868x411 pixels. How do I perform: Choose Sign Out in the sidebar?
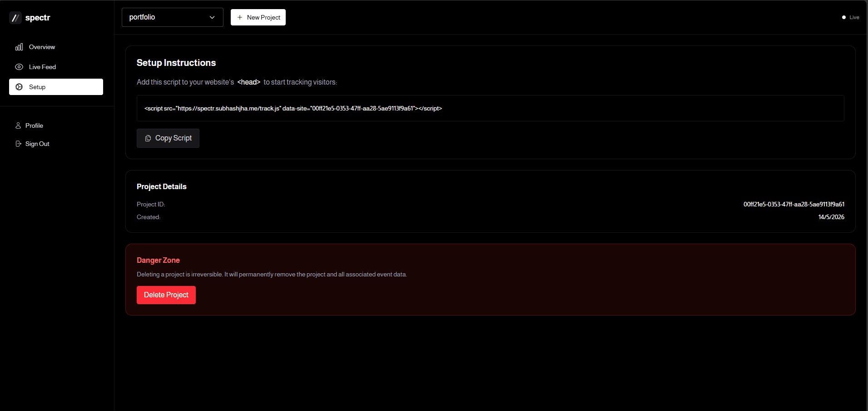pos(56,144)
